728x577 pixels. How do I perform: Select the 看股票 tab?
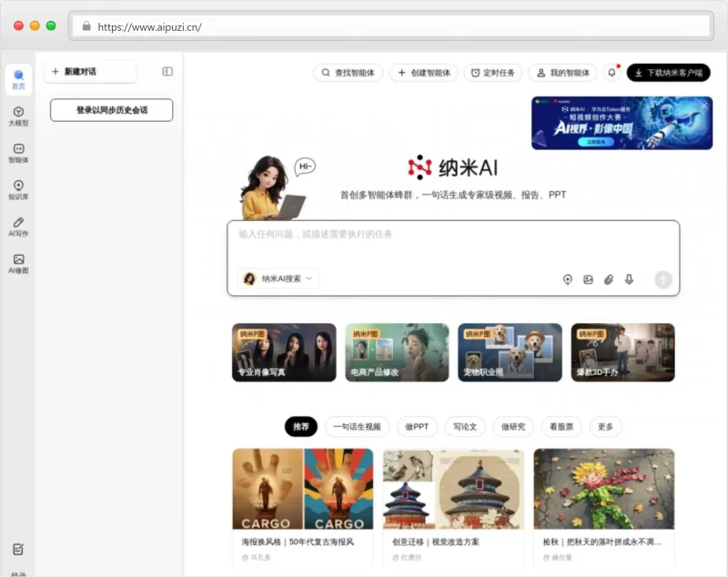click(x=561, y=427)
